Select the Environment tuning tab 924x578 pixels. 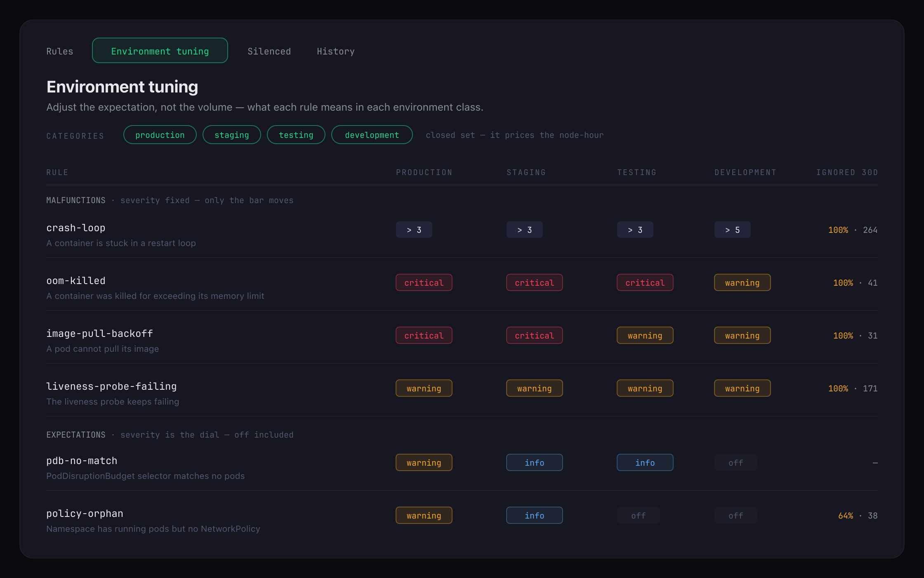pos(160,51)
